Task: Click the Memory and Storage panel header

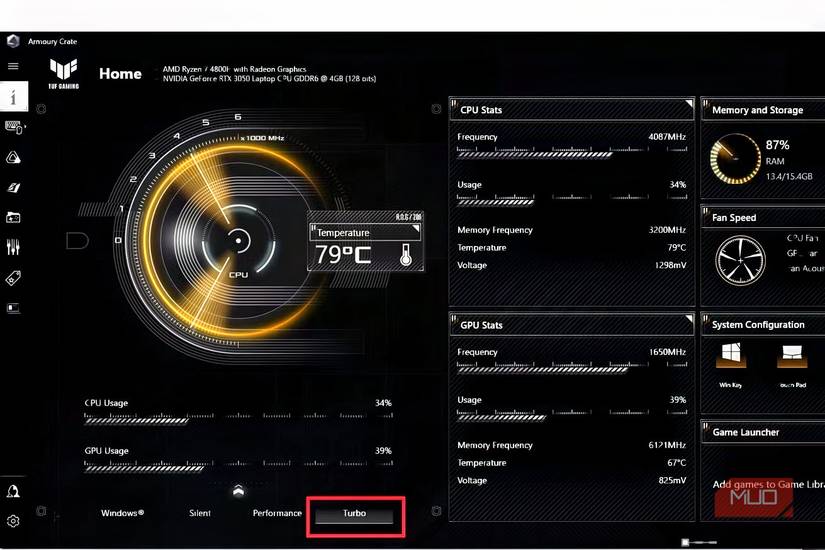Action: [x=763, y=110]
